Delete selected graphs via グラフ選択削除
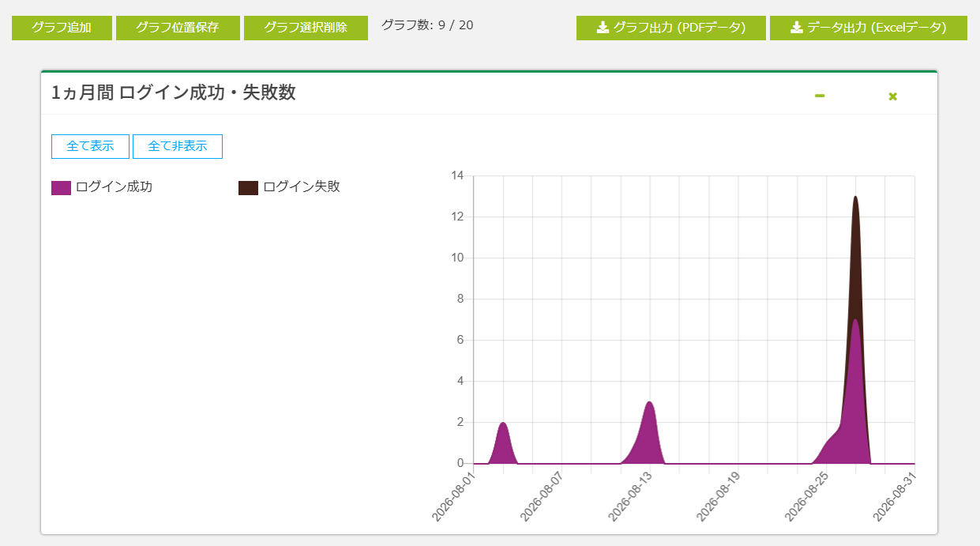Image resolution: width=980 pixels, height=546 pixels. click(306, 28)
